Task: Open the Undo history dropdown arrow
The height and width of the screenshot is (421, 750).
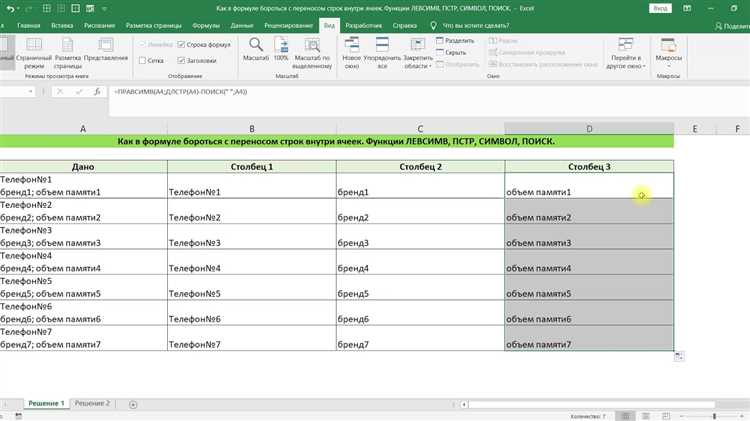Action: click(x=19, y=9)
